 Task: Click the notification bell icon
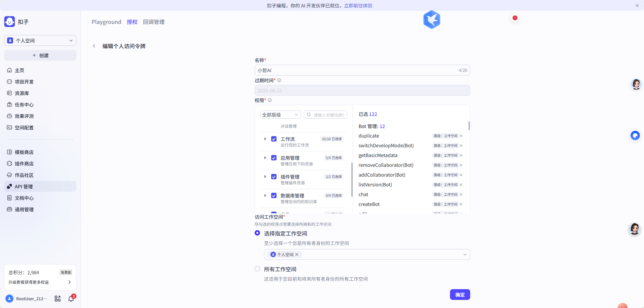coord(71,299)
